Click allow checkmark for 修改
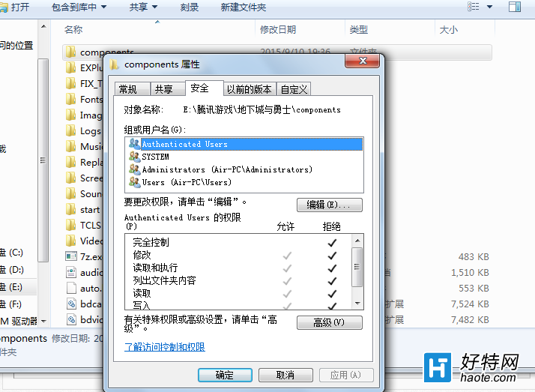 [x=287, y=256]
